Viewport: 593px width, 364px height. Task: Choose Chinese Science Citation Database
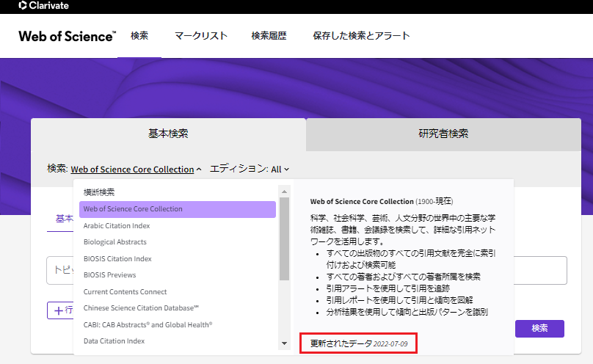141,308
